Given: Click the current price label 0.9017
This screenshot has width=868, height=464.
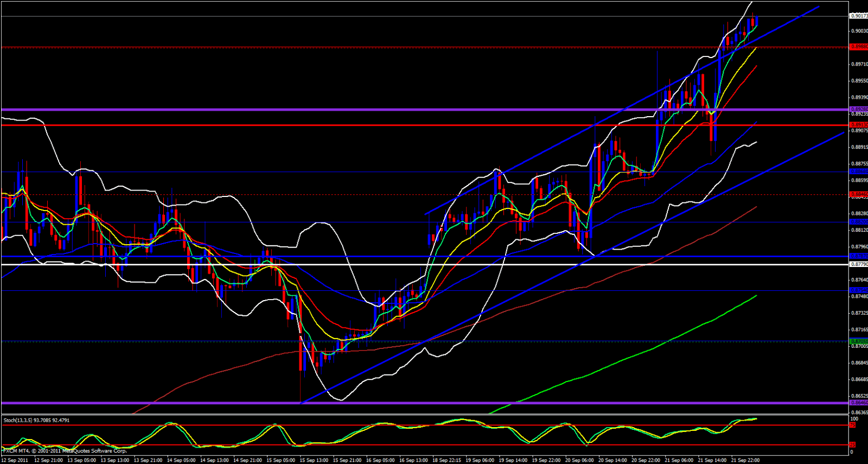Looking at the screenshot, I should coord(858,16).
